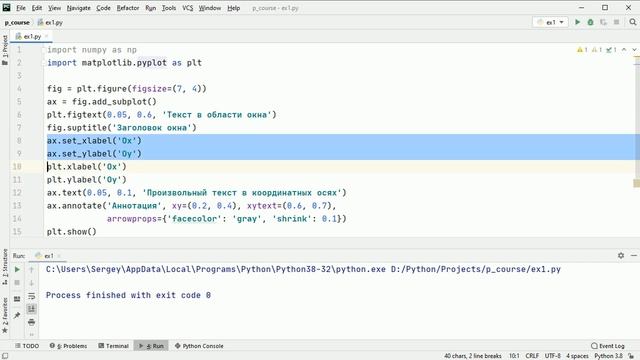Viewport: 640px width, 360px height.
Task: Click the grey stop icon in top toolbar
Action: [616, 22]
